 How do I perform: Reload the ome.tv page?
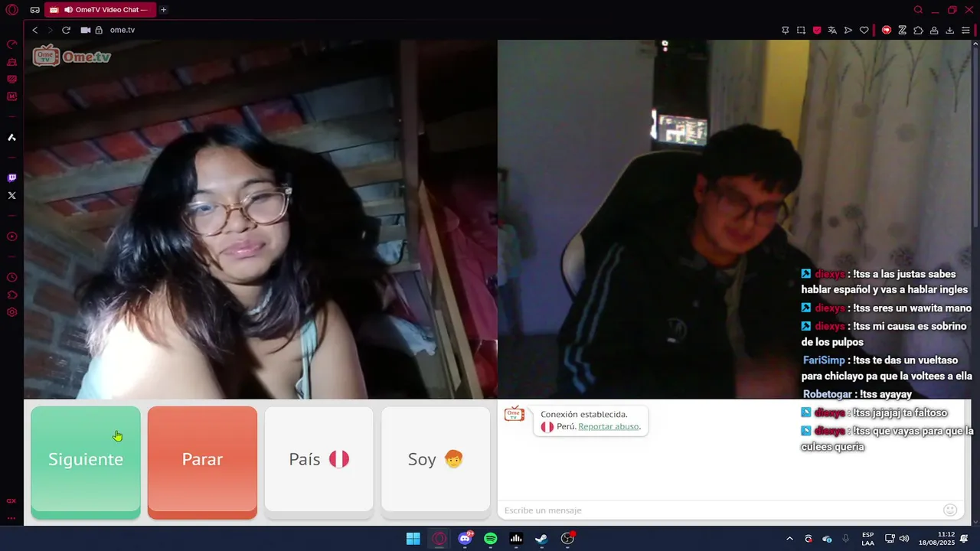(x=66, y=30)
